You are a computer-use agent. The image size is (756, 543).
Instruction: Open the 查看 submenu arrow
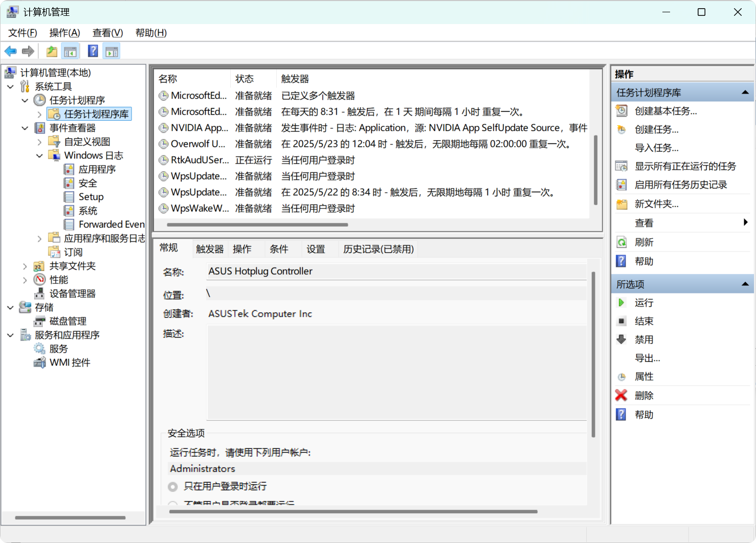(x=745, y=222)
